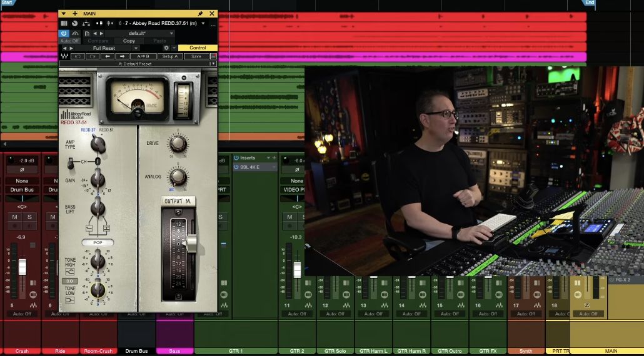Image resolution: width=644 pixels, height=356 pixels.
Task: Add an insert with the plus icon beside MAIN
Action: 75,14
